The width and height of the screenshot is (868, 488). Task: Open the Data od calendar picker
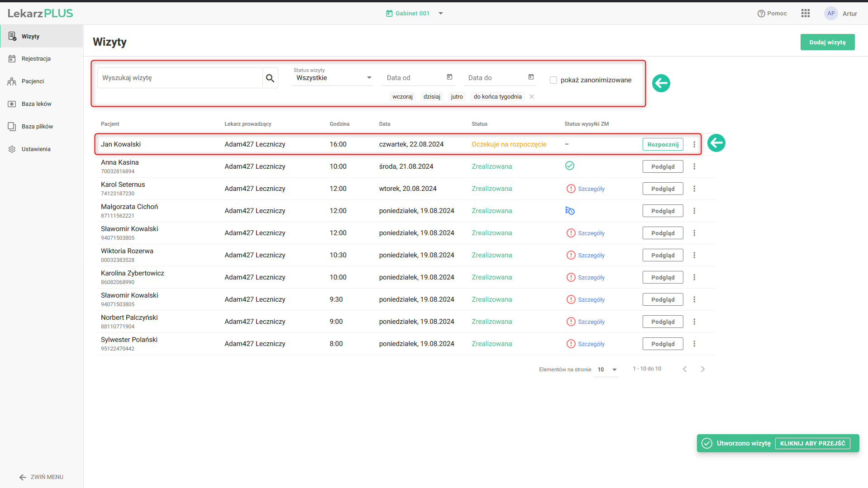[449, 77]
